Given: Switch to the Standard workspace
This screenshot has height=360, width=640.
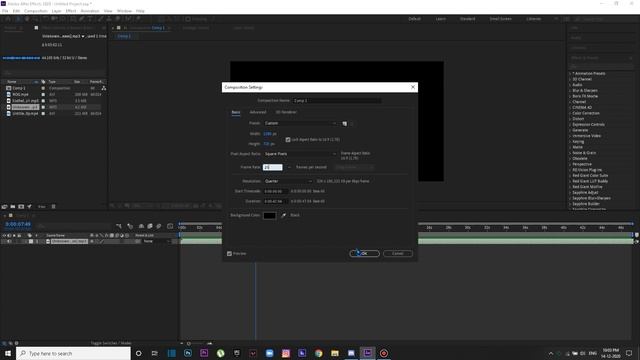Looking at the screenshot, I should (x=467, y=19).
